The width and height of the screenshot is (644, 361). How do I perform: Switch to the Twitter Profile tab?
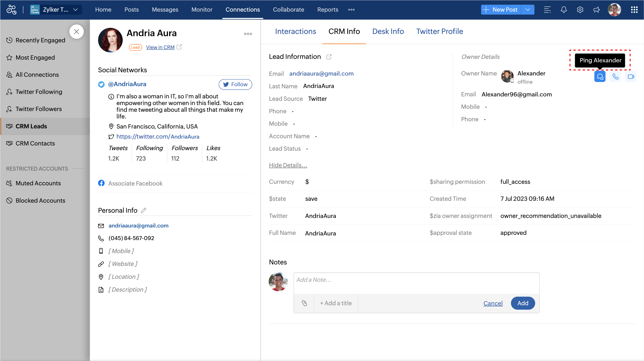tap(440, 31)
